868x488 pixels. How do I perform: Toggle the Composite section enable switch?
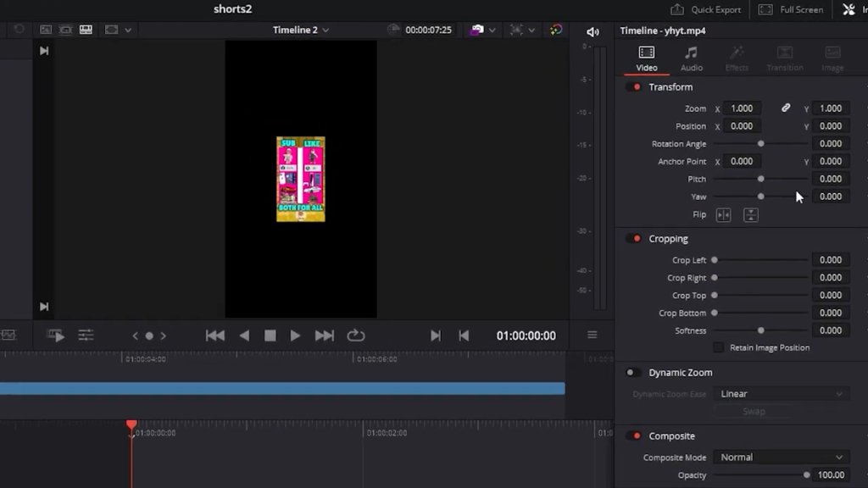[634, 436]
